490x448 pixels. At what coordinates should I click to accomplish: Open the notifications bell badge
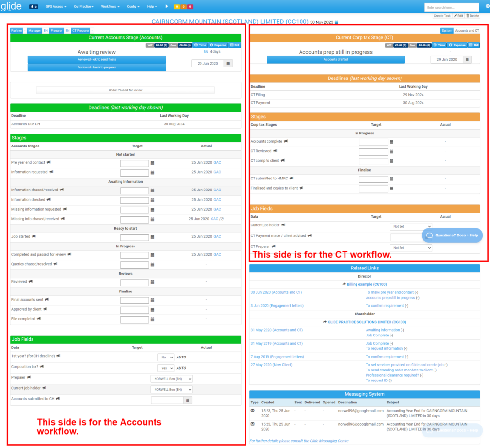pos(33,7)
